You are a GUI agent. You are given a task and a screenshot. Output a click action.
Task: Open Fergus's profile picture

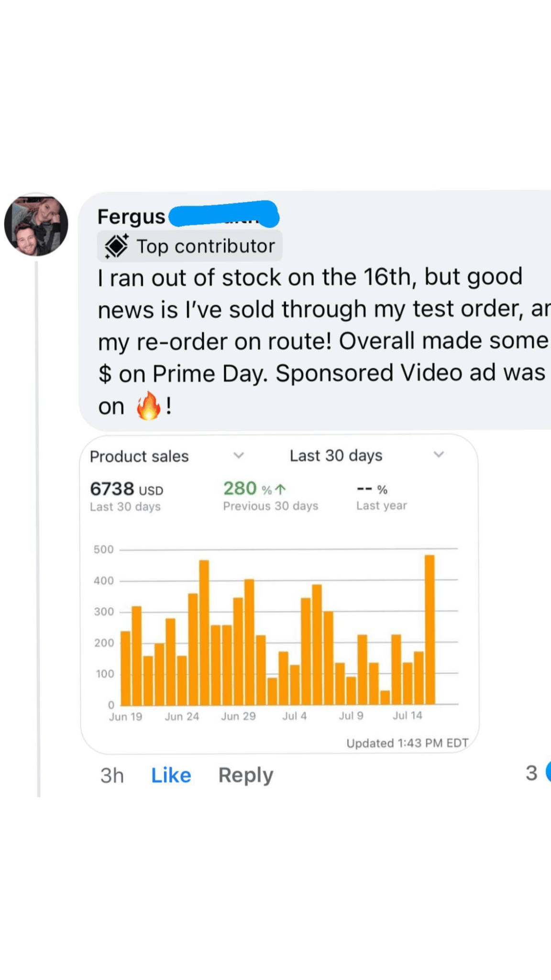36,224
